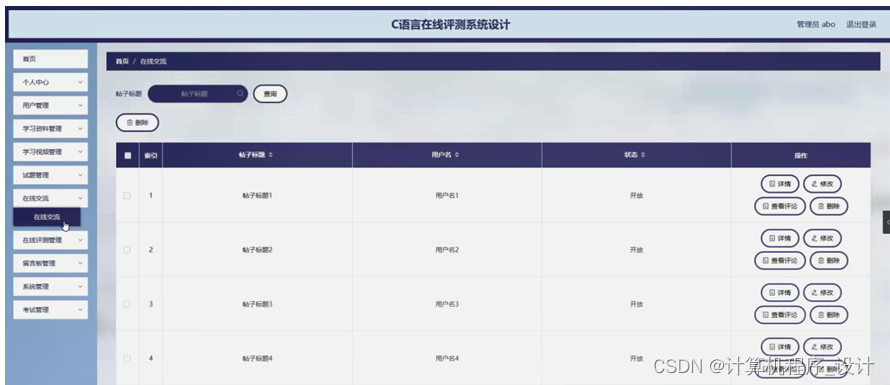Screen dimensions: 890x385
Task: Open 详情 for 帖子标题2
Action: point(780,238)
